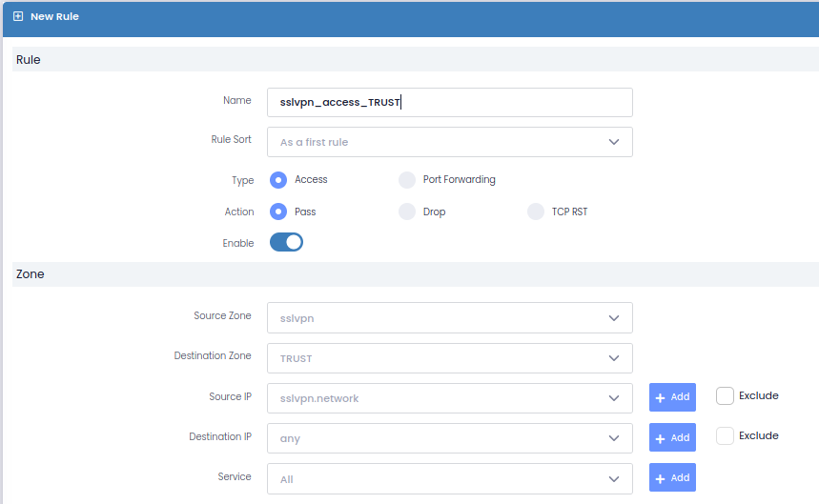Select Port Forwarding type option

pos(407,180)
